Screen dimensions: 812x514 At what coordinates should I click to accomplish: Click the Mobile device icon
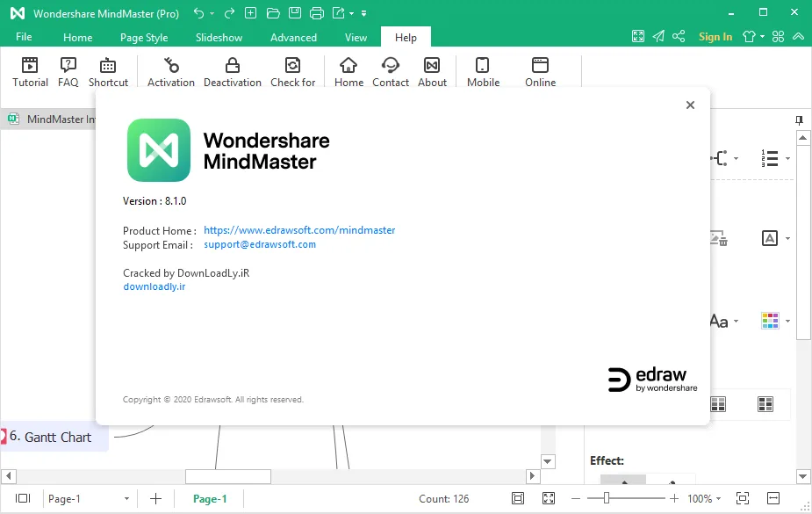[483, 65]
